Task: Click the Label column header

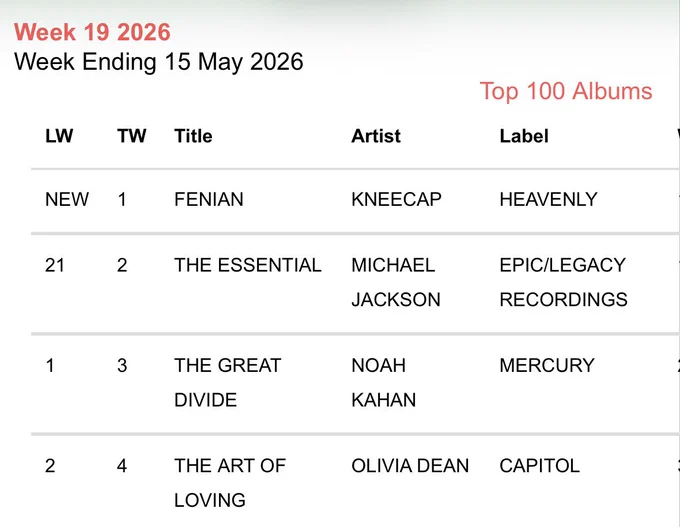Action: pos(524,136)
